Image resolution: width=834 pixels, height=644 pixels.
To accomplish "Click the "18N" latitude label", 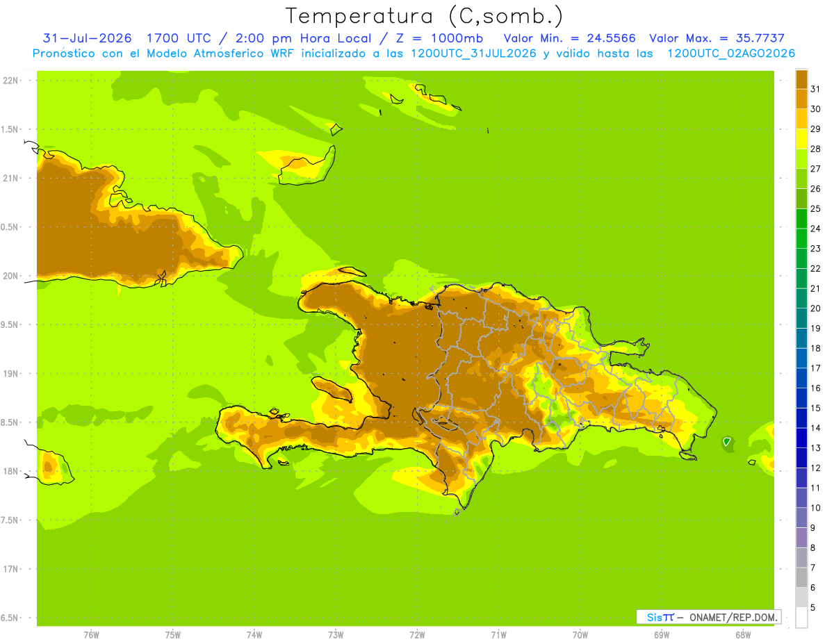I will coord(10,471).
